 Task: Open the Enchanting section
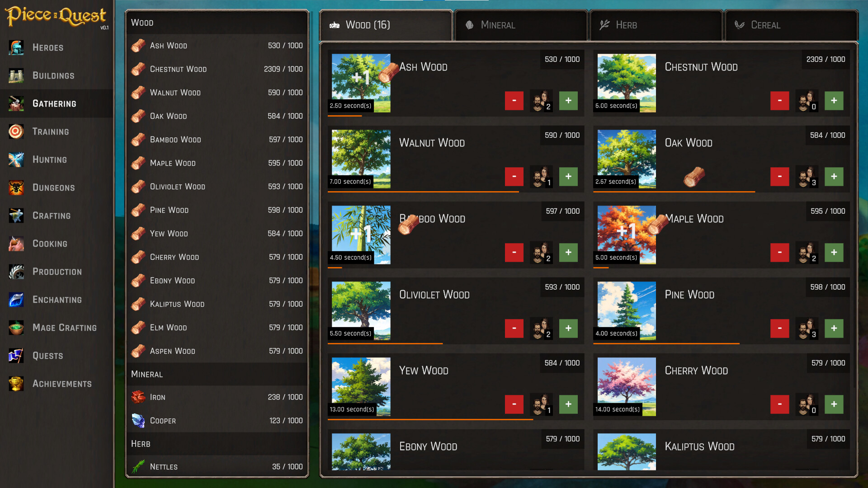click(56, 300)
